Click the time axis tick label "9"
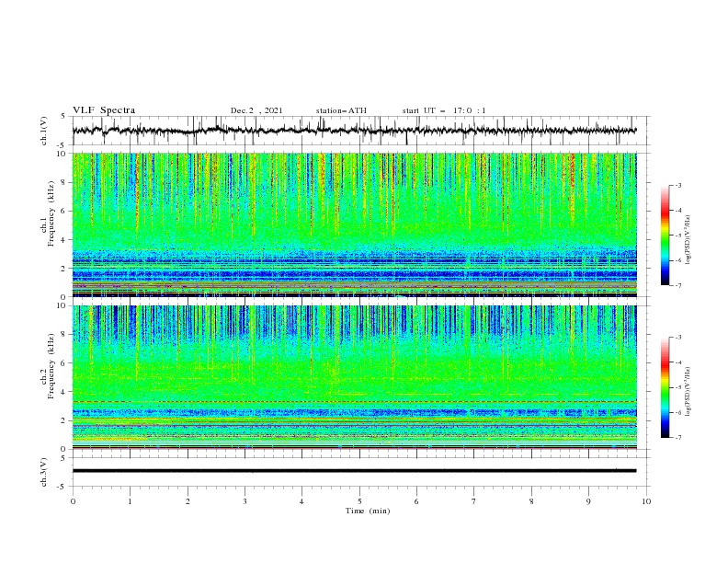This screenshot has height=563, width=728. 588,501
